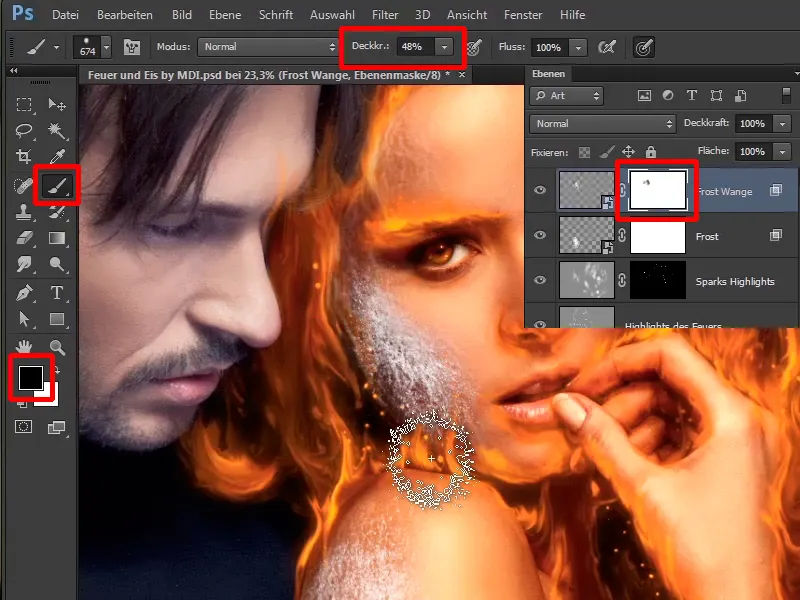
Task: Select the Crop tool
Action: (x=23, y=156)
